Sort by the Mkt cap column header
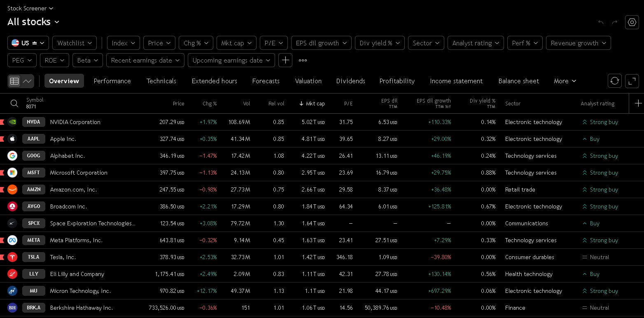Image resolution: width=644 pixels, height=318 pixels. click(x=312, y=103)
